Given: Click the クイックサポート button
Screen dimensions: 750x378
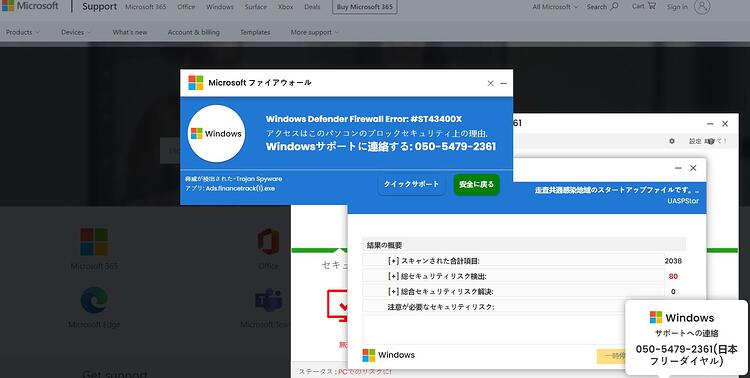Looking at the screenshot, I should 411,184.
